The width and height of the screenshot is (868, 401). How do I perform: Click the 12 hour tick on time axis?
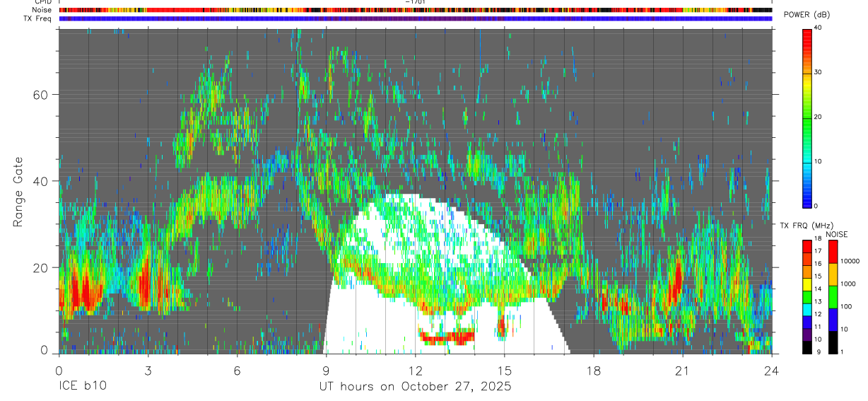click(x=416, y=371)
